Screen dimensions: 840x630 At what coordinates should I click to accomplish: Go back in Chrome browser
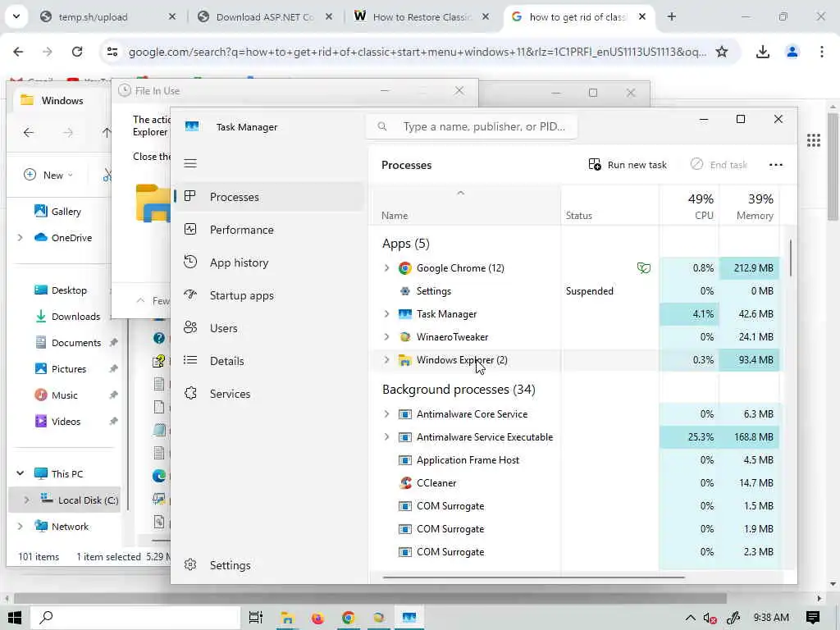pos(18,52)
